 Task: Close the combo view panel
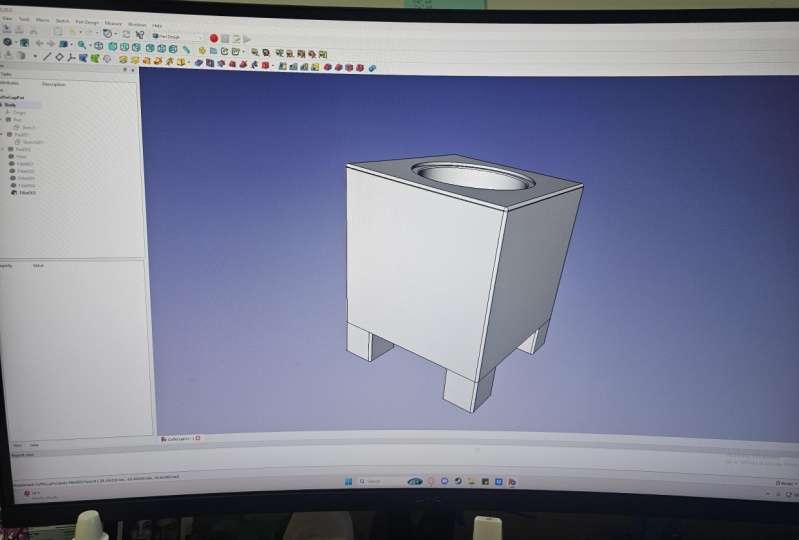pyautogui.click(x=133, y=70)
